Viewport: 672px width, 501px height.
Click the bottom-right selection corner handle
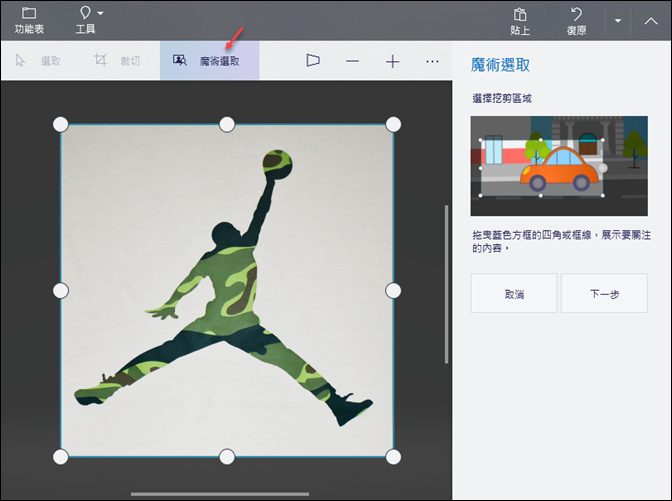tap(393, 457)
